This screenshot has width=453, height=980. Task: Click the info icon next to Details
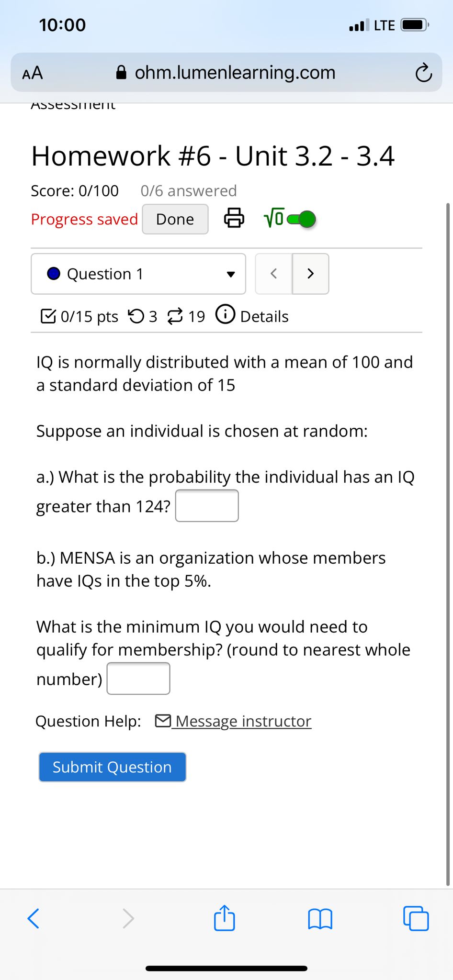coord(225,315)
